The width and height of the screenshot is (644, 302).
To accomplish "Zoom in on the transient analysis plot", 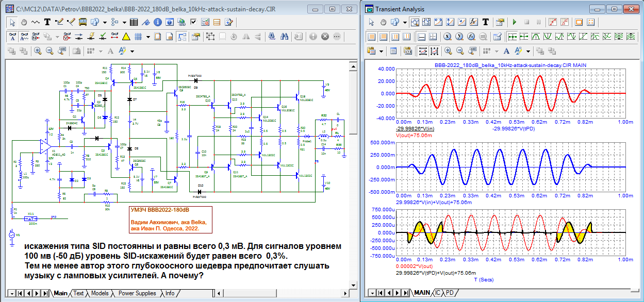I will [x=448, y=51].
